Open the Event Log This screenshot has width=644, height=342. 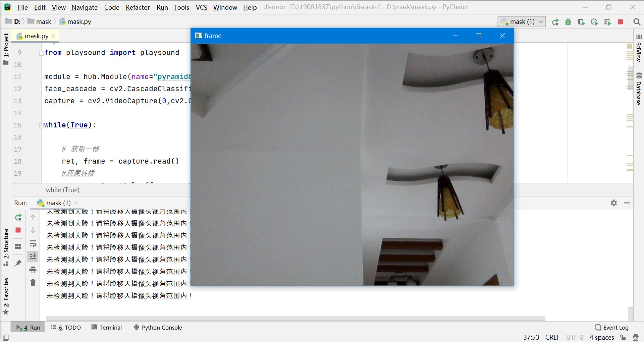point(612,328)
